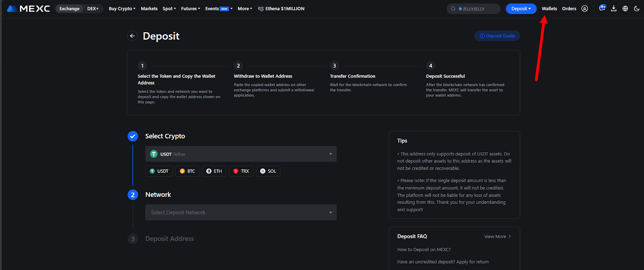Open the Wallets menu
644x270 pixels.
pyautogui.click(x=549, y=8)
